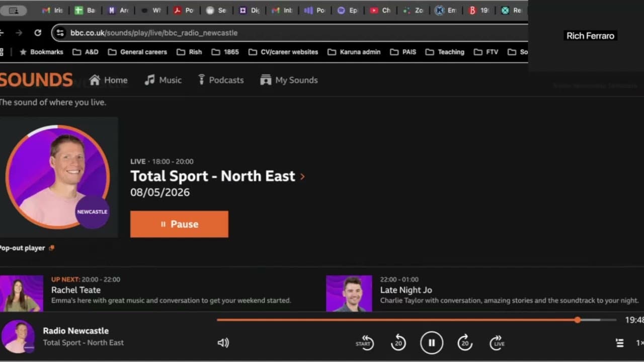Open the Iris Gmail tab
Viewport: 644px width, 362px height.
(x=52, y=10)
